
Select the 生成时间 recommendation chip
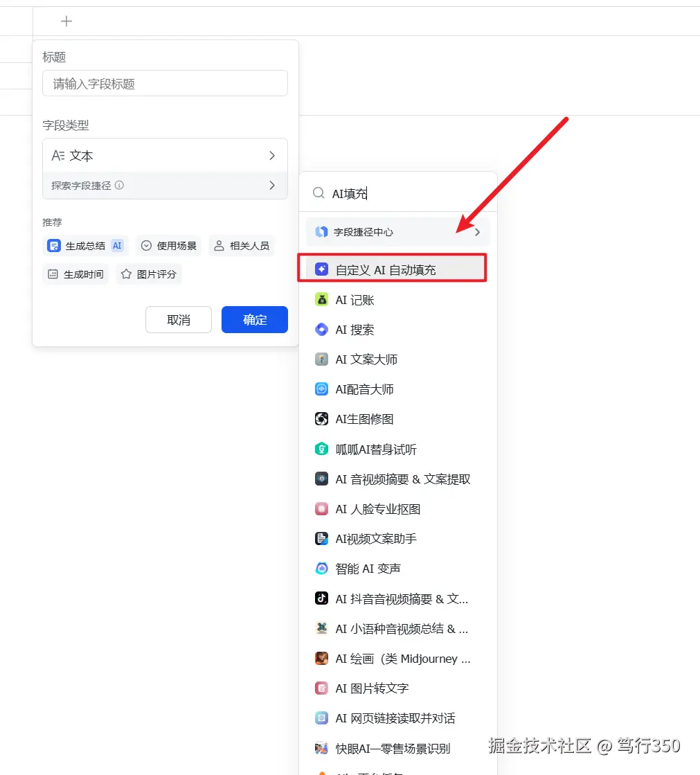[x=75, y=274]
